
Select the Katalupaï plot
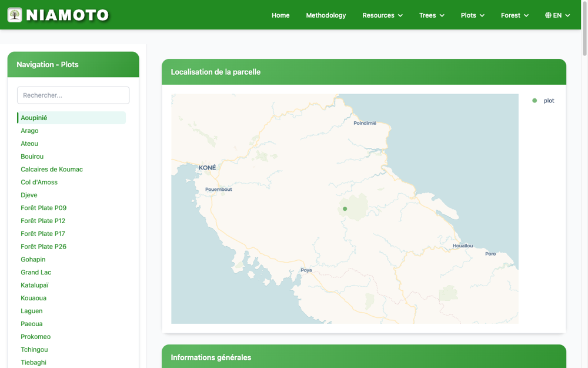(35, 286)
